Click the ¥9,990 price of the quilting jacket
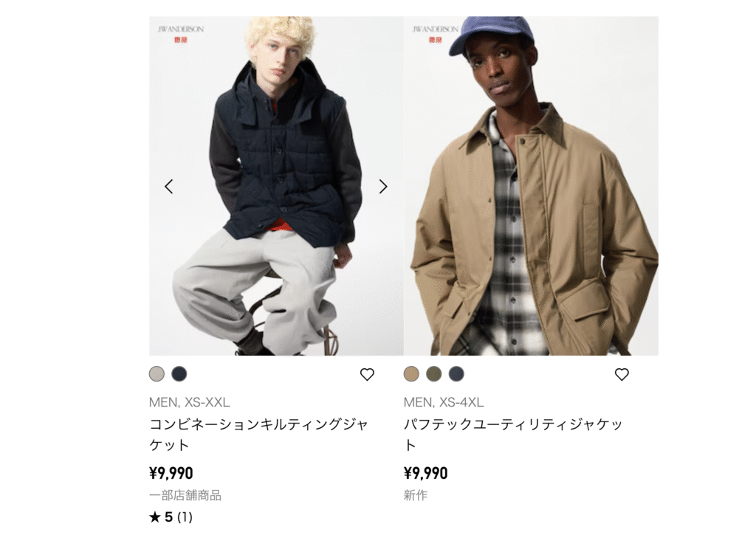756x552 pixels. point(171,474)
